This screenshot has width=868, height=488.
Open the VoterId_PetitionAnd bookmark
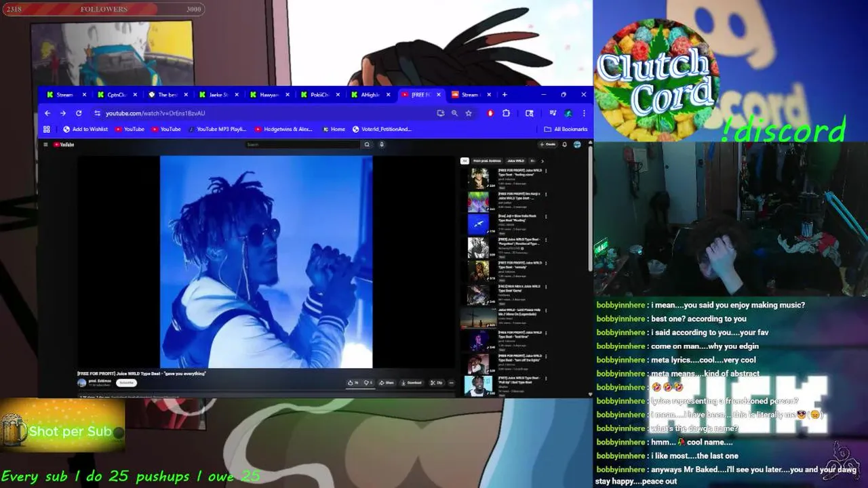pos(382,129)
